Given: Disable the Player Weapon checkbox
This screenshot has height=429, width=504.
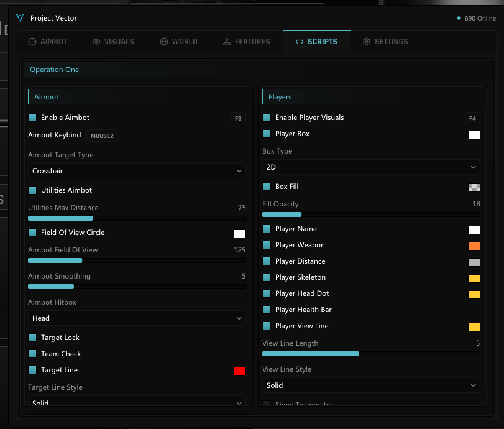Looking at the screenshot, I should (x=267, y=245).
